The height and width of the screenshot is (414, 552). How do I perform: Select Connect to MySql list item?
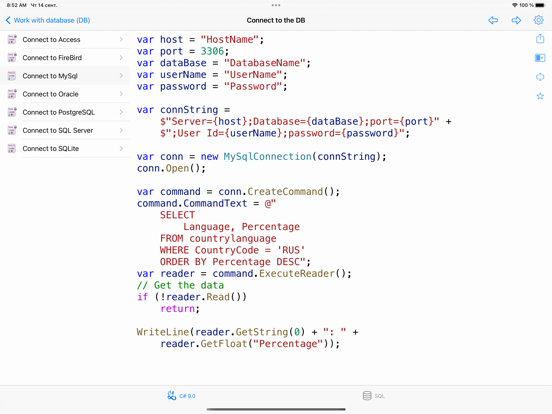click(x=65, y=76)
